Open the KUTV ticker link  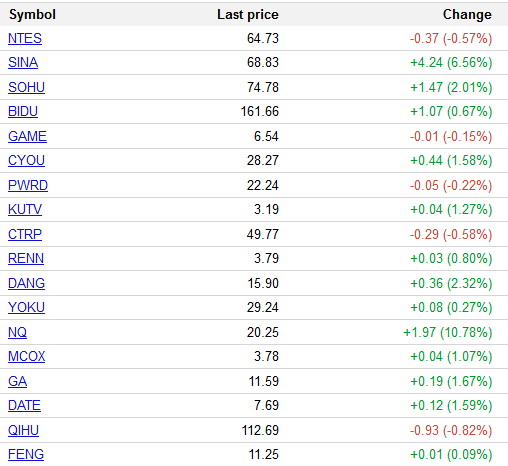[x=25, y=209]
